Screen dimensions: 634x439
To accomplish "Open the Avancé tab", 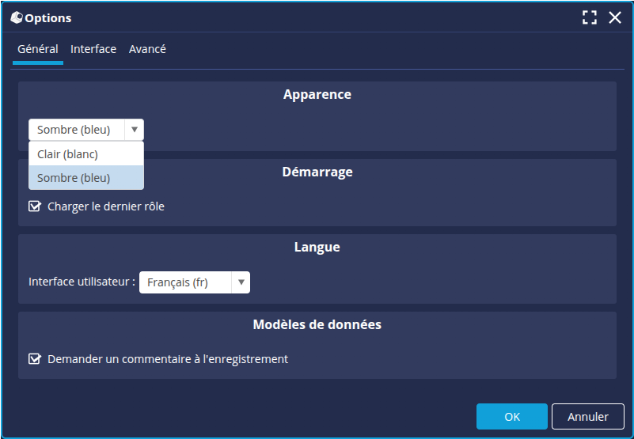I will pyautogui.click(x=147, y=49).
